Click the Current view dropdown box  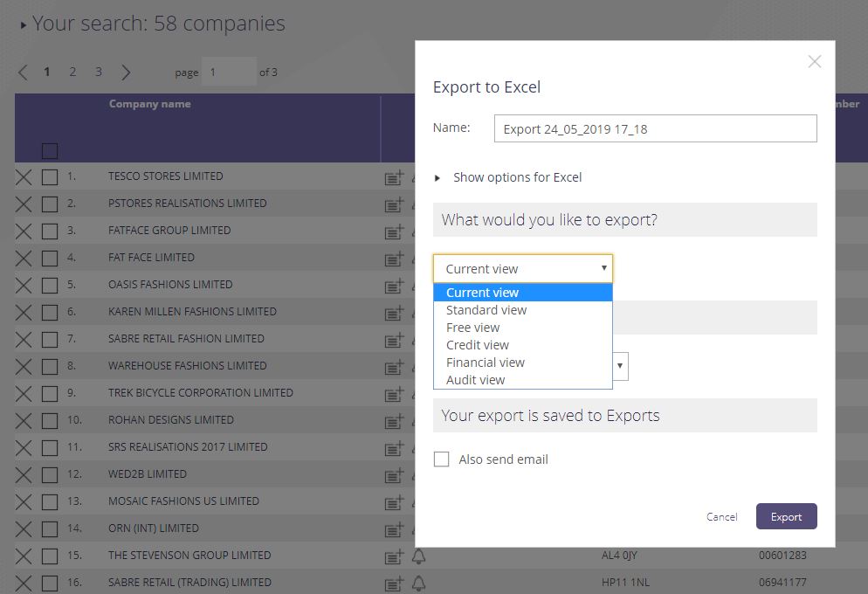(523, 269)
